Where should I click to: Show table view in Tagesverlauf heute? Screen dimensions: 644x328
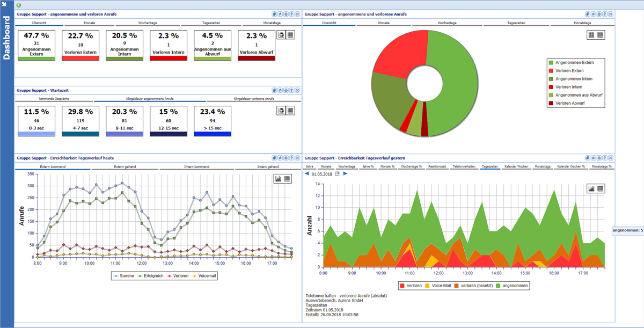coord(287,179)
